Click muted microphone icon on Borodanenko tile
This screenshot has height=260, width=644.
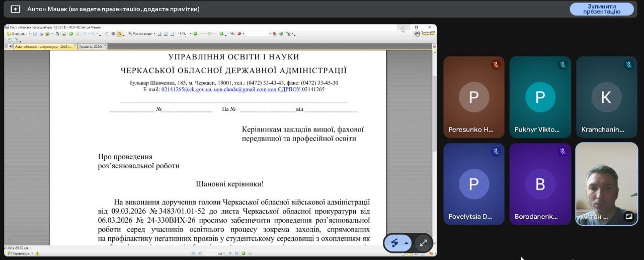pyautogui.click(x=562, y=151)
